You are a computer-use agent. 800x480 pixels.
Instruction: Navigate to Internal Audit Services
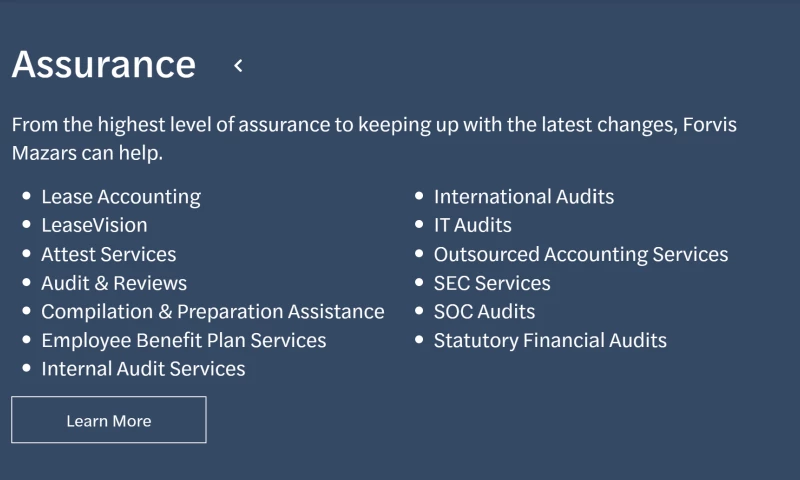click(143, 369)
